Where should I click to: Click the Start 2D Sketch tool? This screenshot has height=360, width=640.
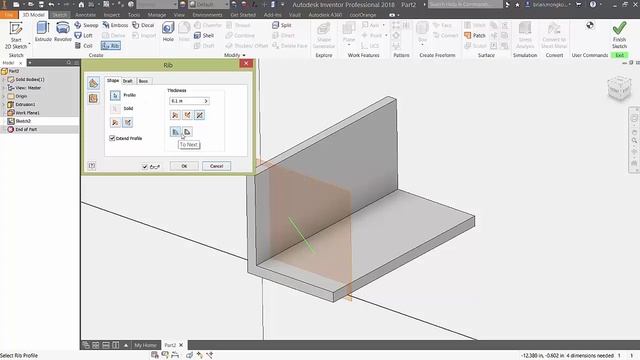pos(16,35)
